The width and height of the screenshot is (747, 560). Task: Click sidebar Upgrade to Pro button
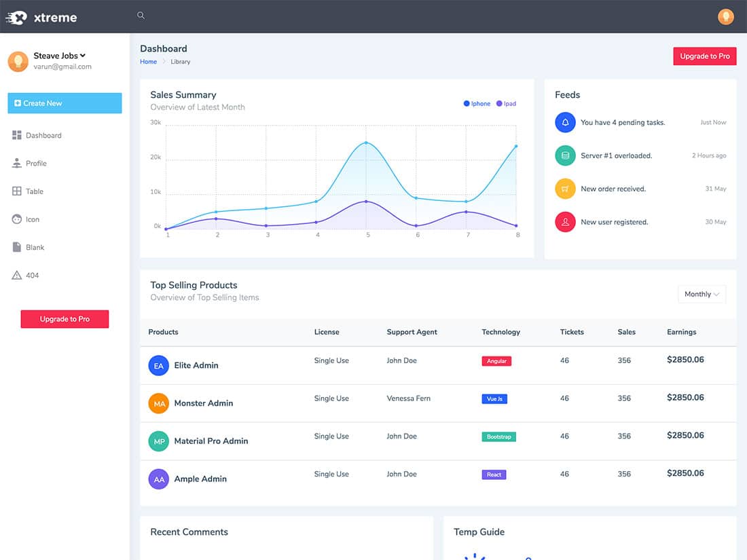point(65,319)
